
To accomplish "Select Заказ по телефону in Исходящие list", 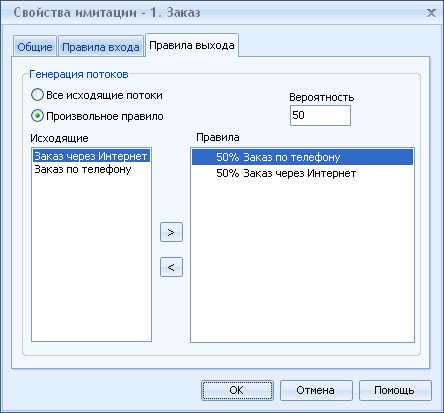I will [x=91, y=169].
